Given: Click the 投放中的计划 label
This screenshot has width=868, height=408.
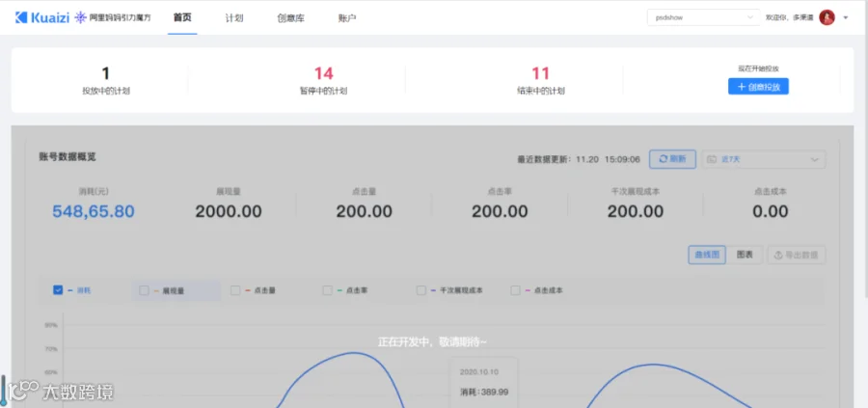Looking at the screenshot, I should [x=106, y=92].
